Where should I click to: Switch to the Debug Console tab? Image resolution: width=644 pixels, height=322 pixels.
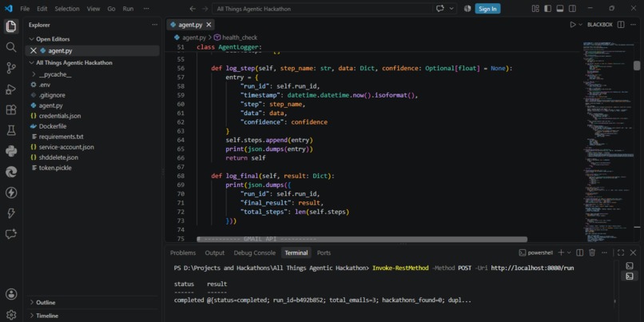click(x=255, y=252)
